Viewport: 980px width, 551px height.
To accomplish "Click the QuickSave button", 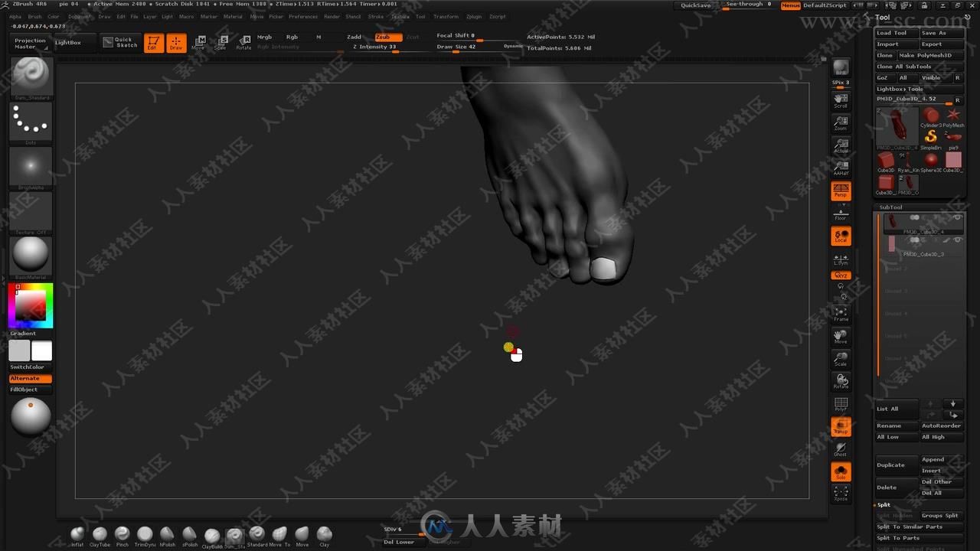I will (696, 5).
